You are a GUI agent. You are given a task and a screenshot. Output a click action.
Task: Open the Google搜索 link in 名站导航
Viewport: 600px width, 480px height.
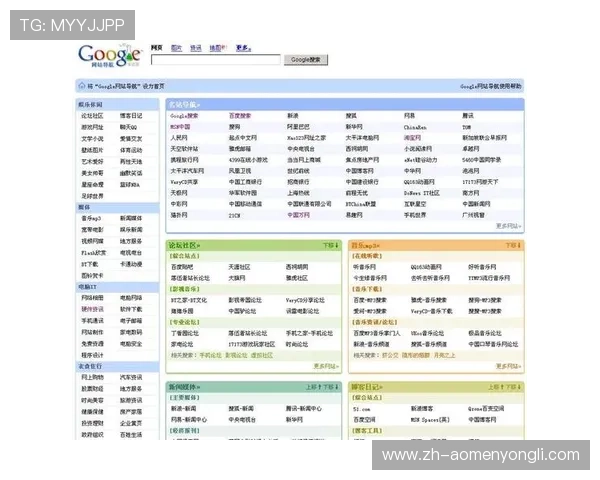(184, 116)
